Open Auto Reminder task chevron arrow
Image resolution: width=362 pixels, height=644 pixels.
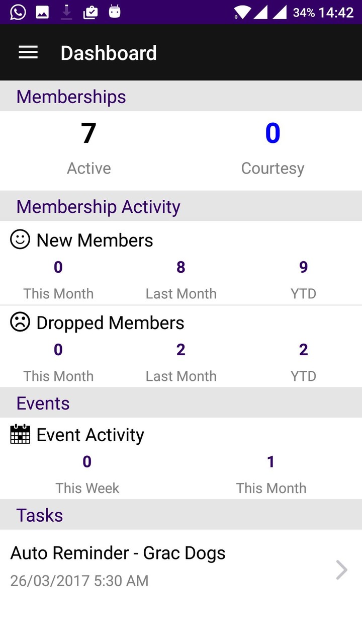(342, 570)
